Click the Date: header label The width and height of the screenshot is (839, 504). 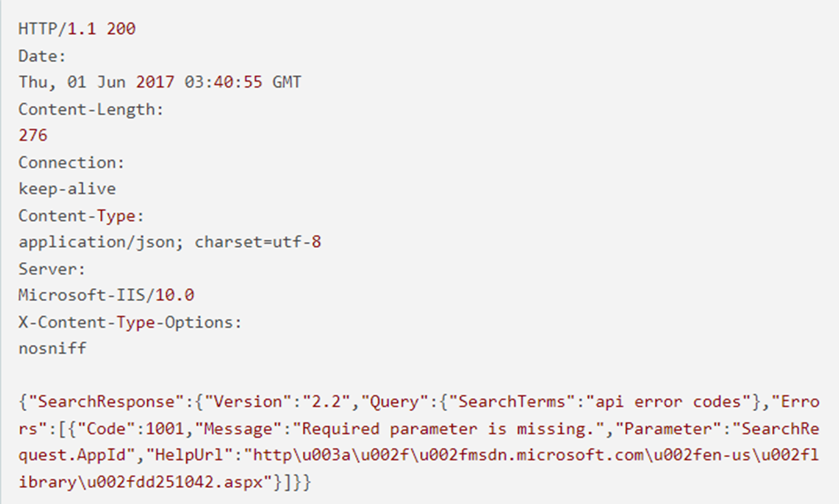tap(42, 56)
